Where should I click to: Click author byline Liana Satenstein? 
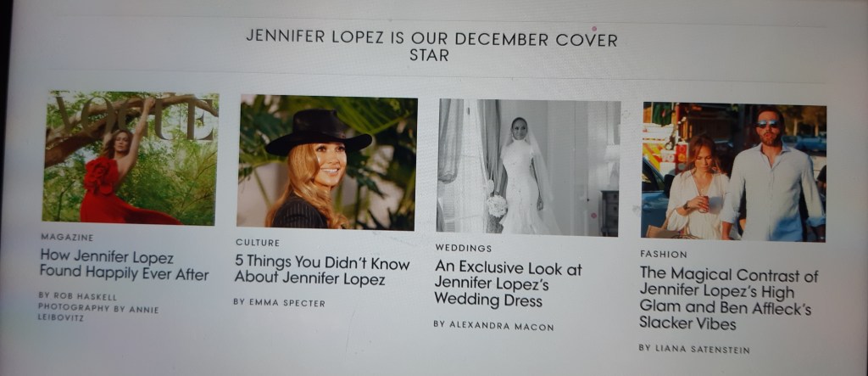coord(703,350)
